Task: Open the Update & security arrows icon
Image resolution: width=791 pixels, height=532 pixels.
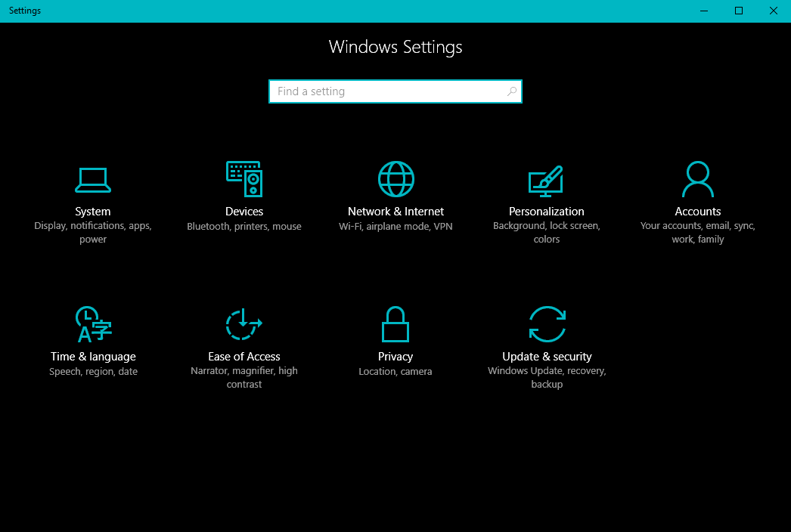Action: click(547, 324)
